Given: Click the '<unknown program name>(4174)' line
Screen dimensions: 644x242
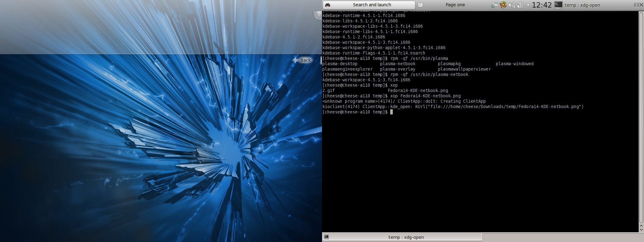Looking at the screenshot, I should pyautogui.click(x=404, y=101).
